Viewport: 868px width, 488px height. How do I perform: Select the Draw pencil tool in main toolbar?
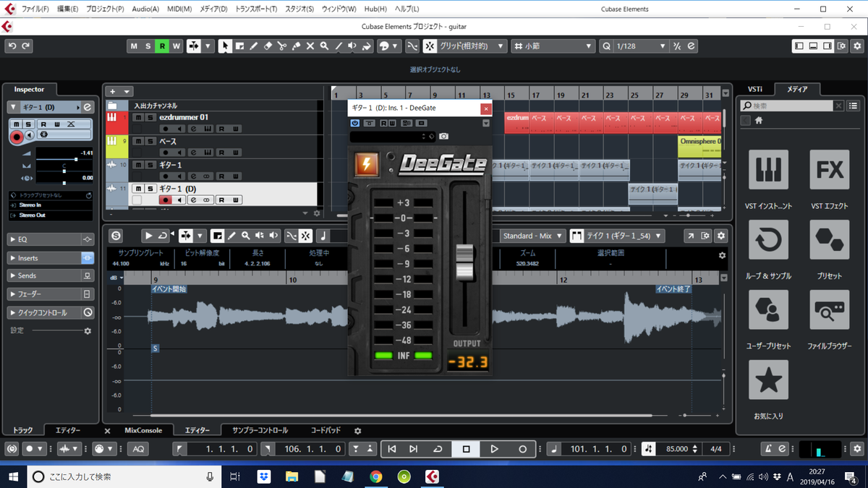coord(253,46)
